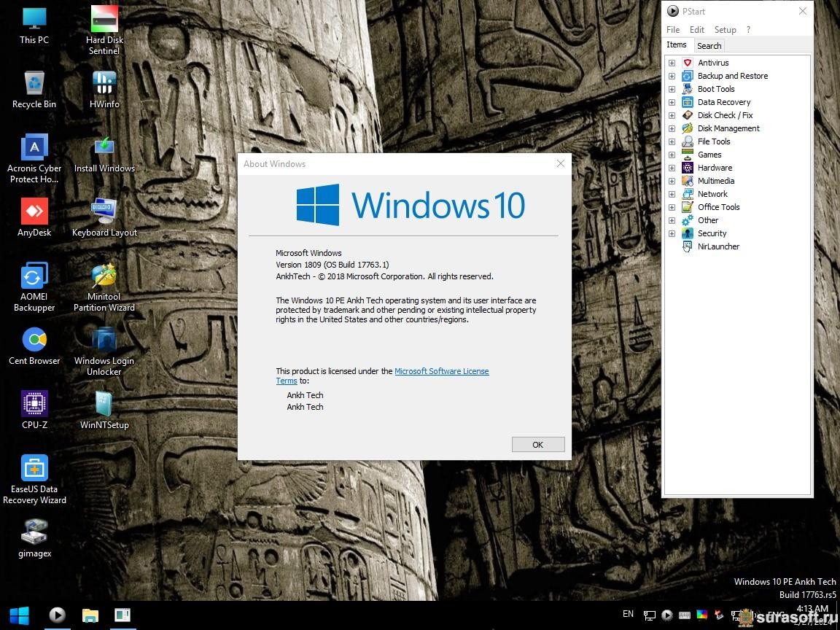Open File Explorer from the taskbar
The image size is (840, 630).
(x=90, y=615)
